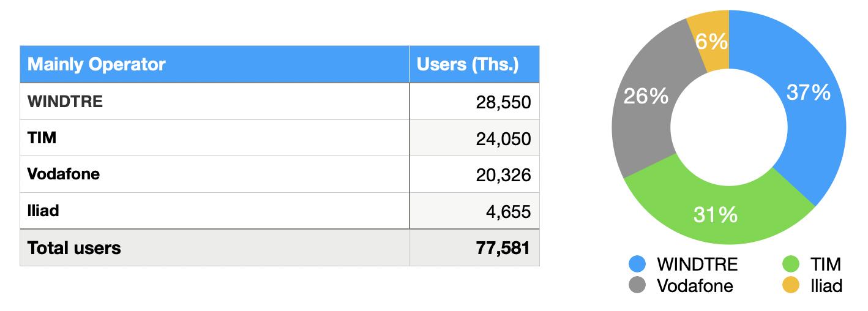Select the TIM row label cell
The width and height of the screenshot is (868, 311).
coord(214,138)
